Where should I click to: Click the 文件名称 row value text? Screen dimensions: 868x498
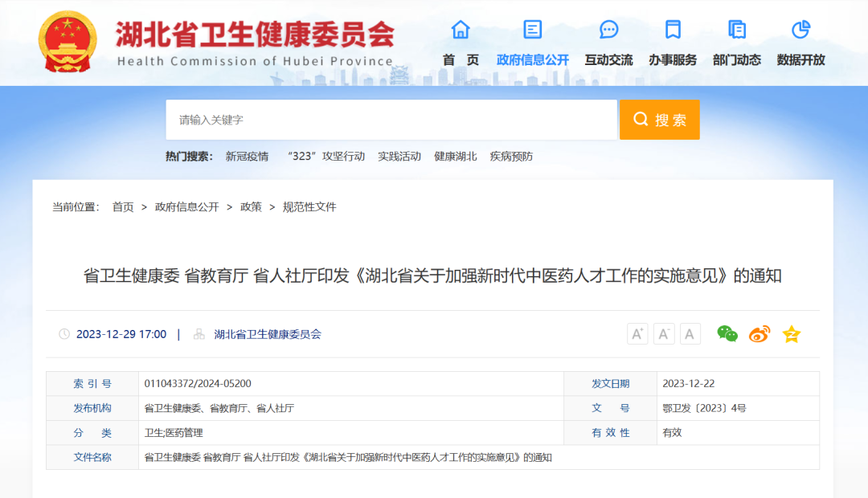tap(348, 458)
